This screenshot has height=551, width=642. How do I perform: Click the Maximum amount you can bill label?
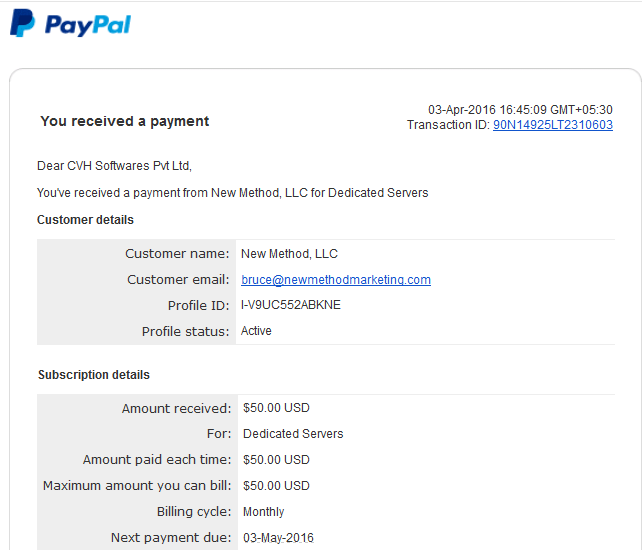click(137, 486)
